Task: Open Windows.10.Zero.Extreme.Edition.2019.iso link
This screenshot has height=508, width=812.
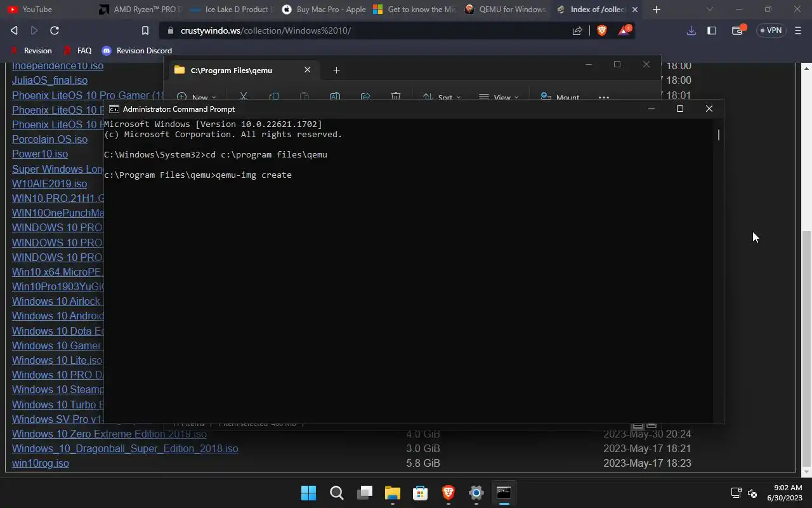Action: pyautogui.click(x=109, y=434)
